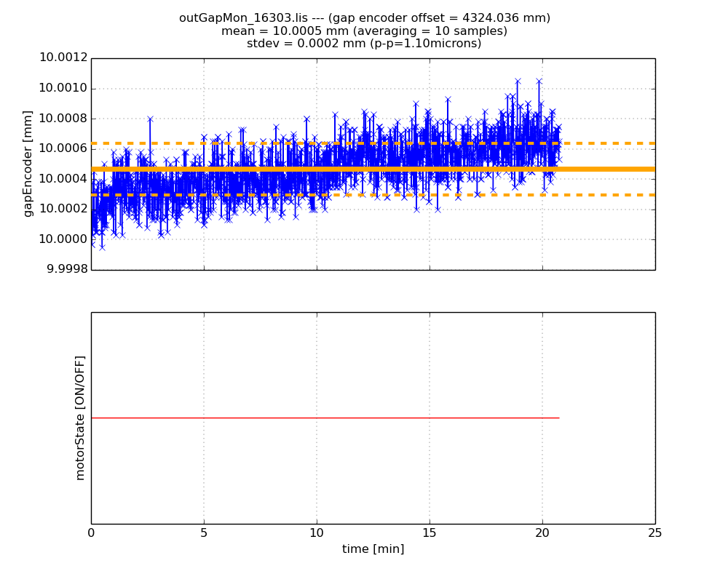Click the outGapMon_16303.lis title line
This screenshot has height=582, width=728.
(x=364, y=18)
